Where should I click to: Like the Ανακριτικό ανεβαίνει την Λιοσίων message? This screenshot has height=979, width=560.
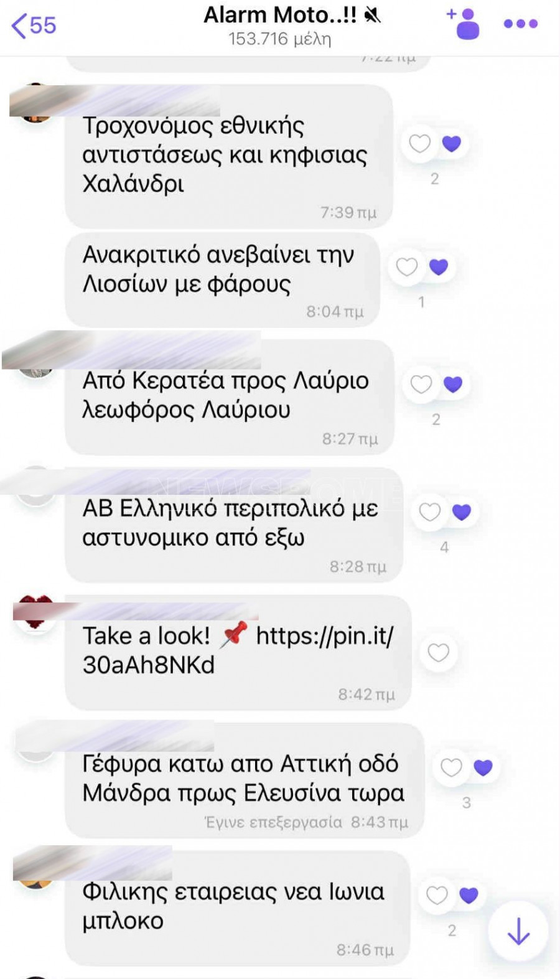(406, 266)
